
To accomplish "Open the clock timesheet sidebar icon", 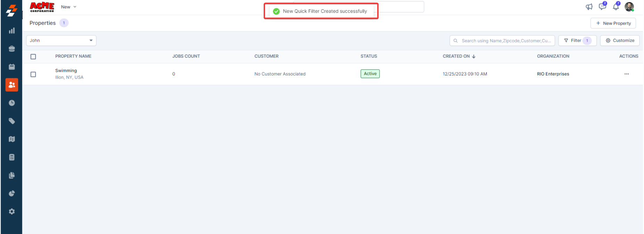I will 12,103.
